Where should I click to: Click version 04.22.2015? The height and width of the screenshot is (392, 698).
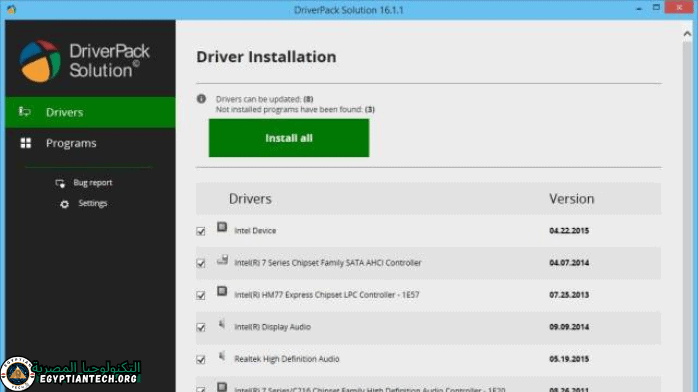(569, 230)
